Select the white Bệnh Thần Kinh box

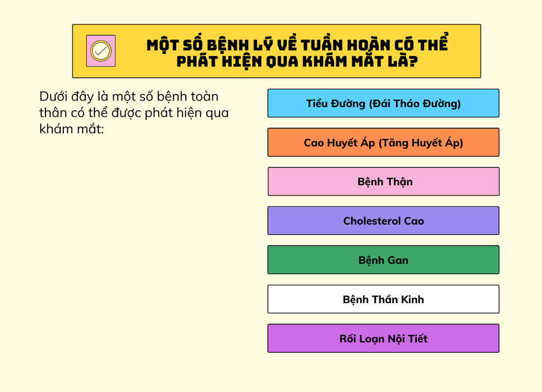pyautogui.click(x=383, y=299)
